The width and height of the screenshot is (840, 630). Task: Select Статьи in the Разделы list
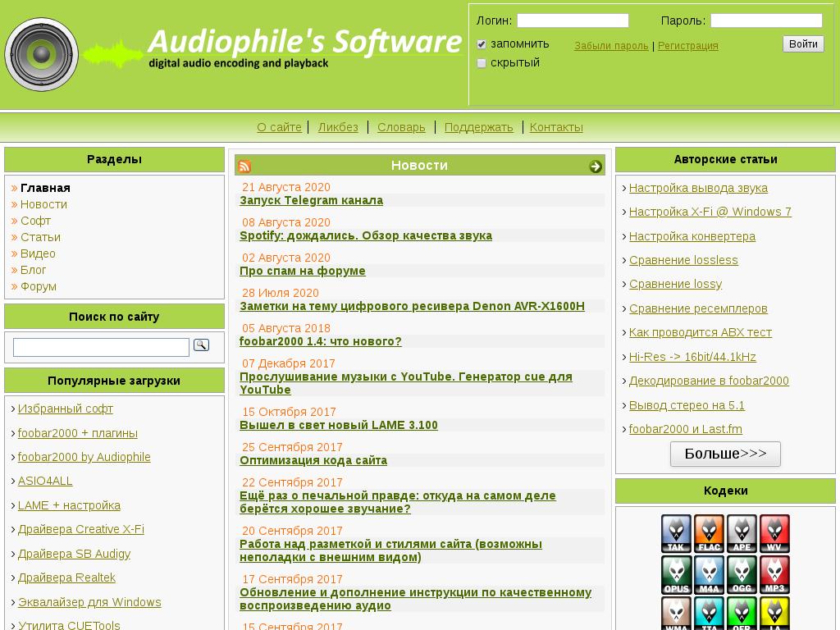tap(40, 237)
